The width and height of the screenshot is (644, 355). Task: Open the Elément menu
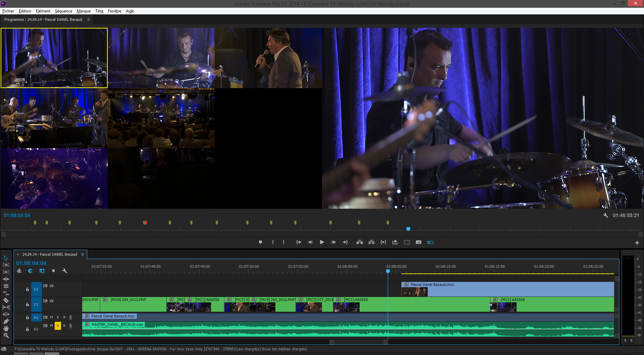tap(43, 11)
